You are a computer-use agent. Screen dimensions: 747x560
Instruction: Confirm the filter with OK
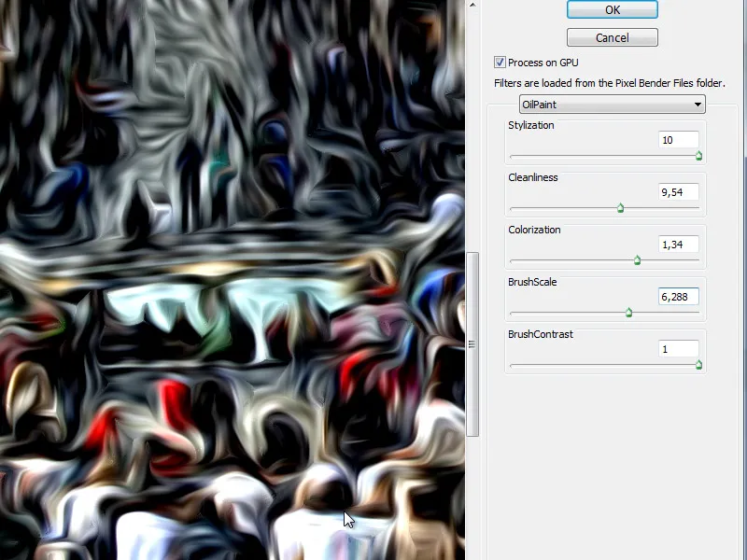(612, 9)
